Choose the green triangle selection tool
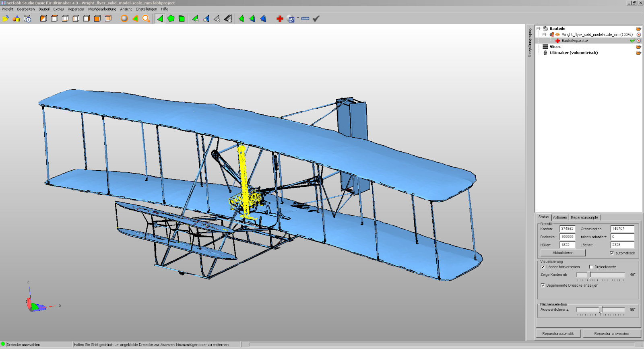 160,19
